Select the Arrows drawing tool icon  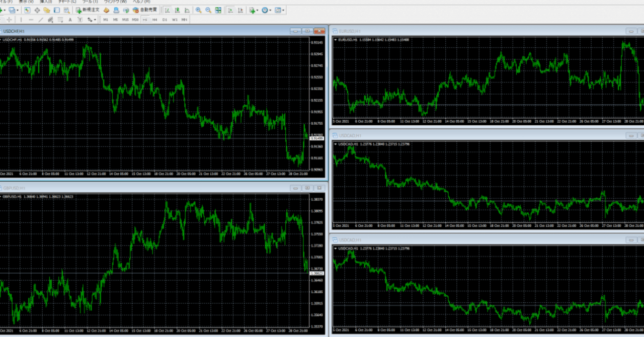[x=89, y=20]
